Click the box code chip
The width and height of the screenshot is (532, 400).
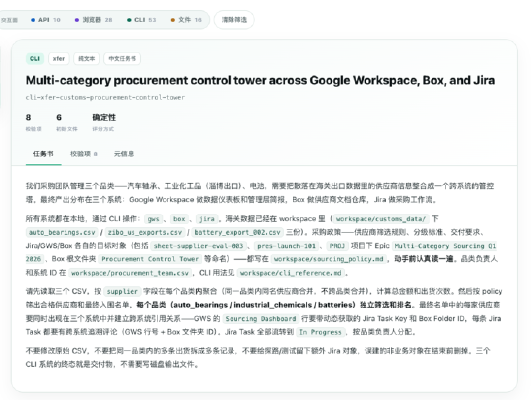pyautogui.click(x=179, y=219)
